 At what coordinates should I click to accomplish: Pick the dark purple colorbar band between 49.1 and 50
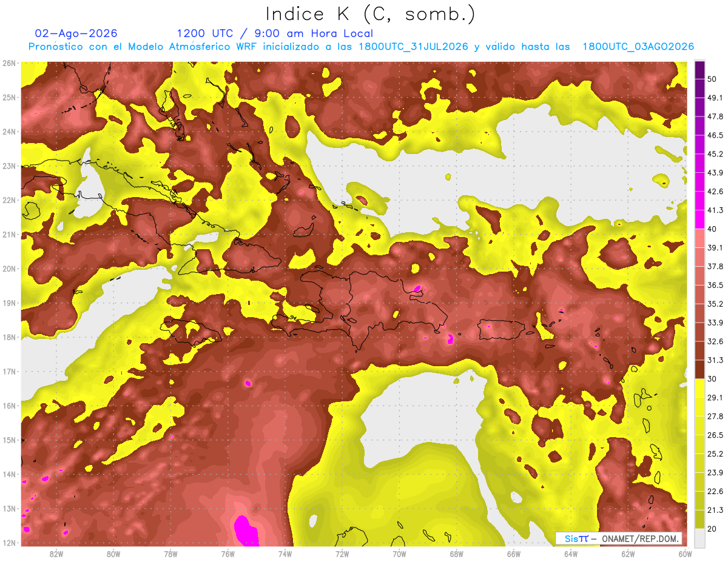[699, 89]
